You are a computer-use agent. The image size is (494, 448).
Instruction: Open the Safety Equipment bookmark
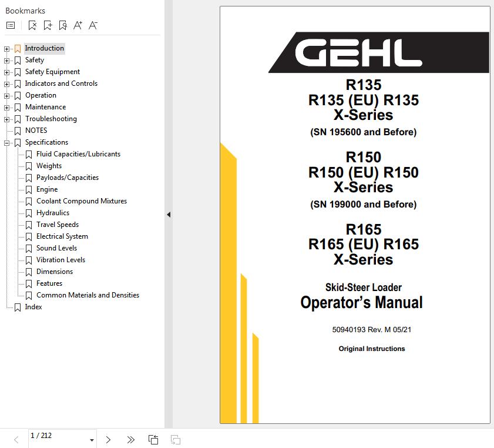[x=53, y=72]
